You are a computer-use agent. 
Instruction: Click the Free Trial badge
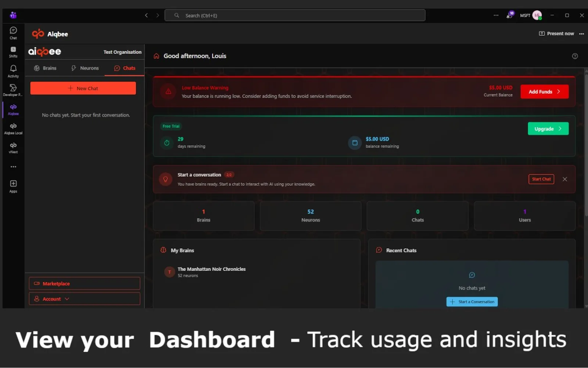171,126
